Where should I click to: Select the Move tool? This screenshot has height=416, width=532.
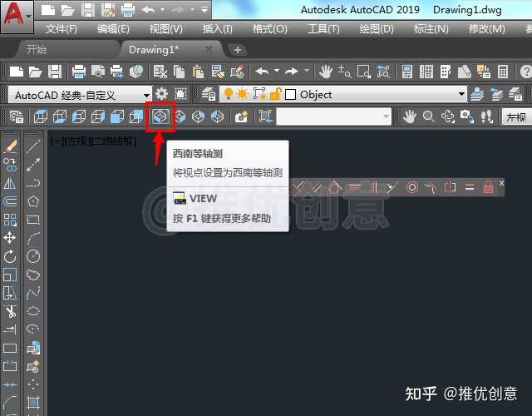(10, 238)
